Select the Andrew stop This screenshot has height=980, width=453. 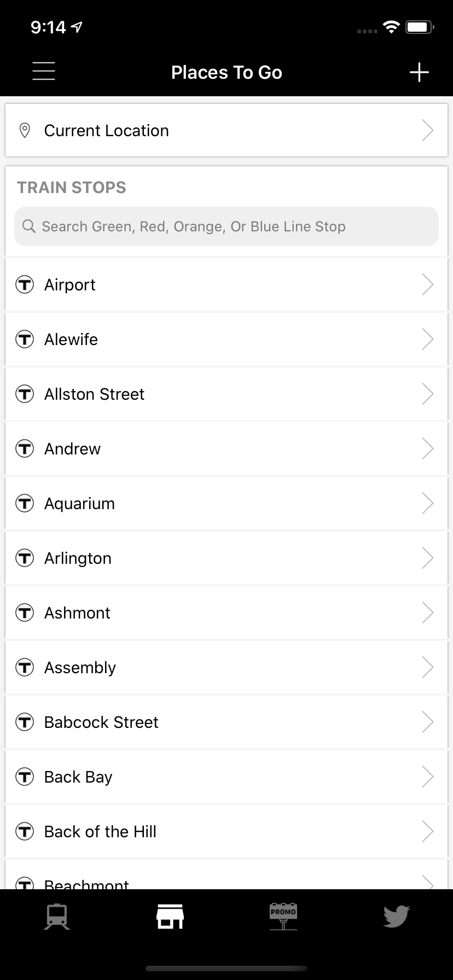73,449
